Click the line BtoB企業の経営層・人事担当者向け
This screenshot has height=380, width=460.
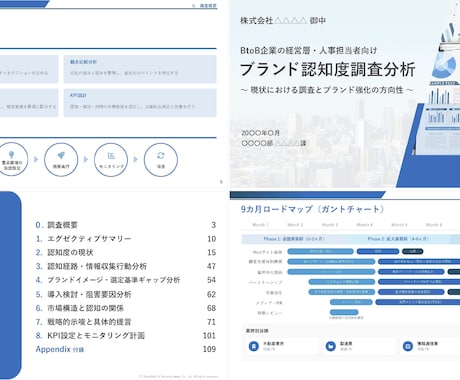[x=309, y=50]
